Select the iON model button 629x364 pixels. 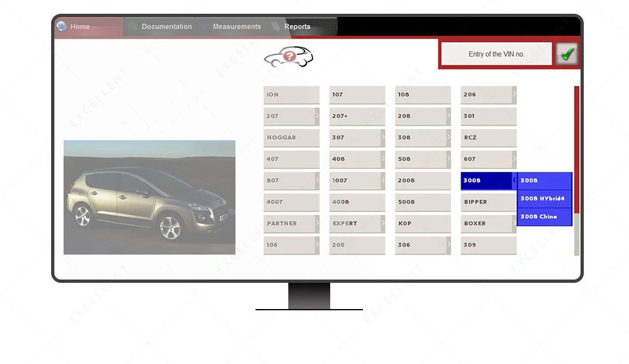(x=292, y=95)
